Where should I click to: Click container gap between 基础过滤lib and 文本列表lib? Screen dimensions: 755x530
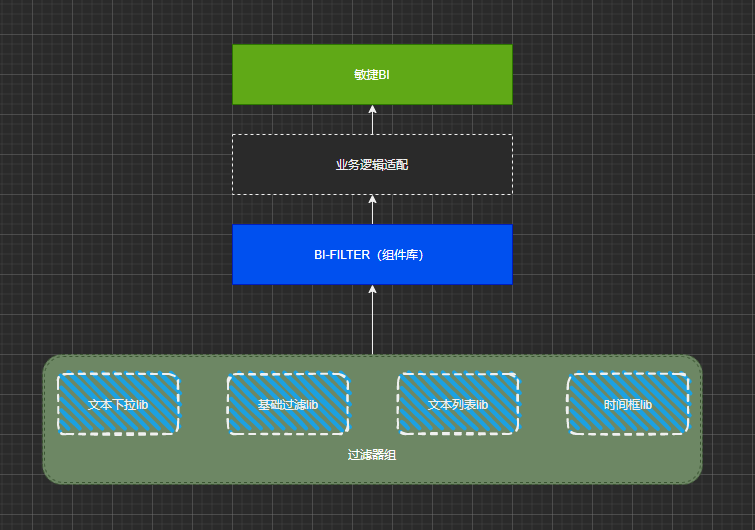point(373,404)
